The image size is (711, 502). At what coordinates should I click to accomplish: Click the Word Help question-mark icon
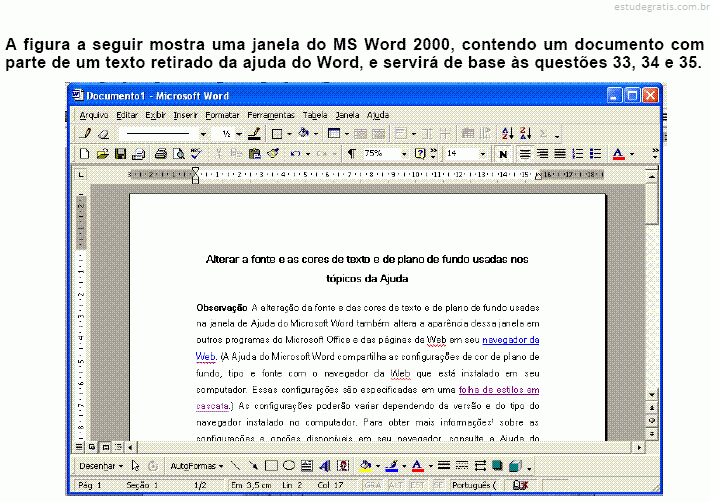coord(420,154)
